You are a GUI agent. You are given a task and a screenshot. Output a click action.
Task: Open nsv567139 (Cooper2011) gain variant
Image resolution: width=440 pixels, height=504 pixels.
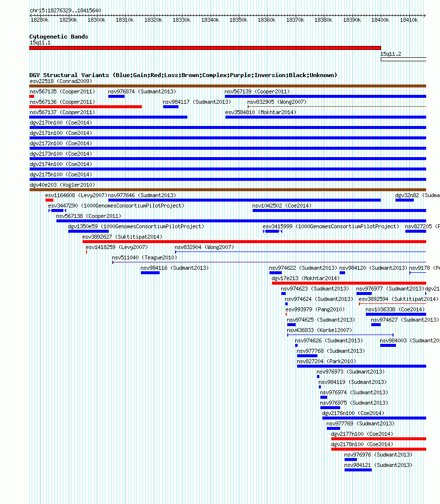(x=325, y=96)
